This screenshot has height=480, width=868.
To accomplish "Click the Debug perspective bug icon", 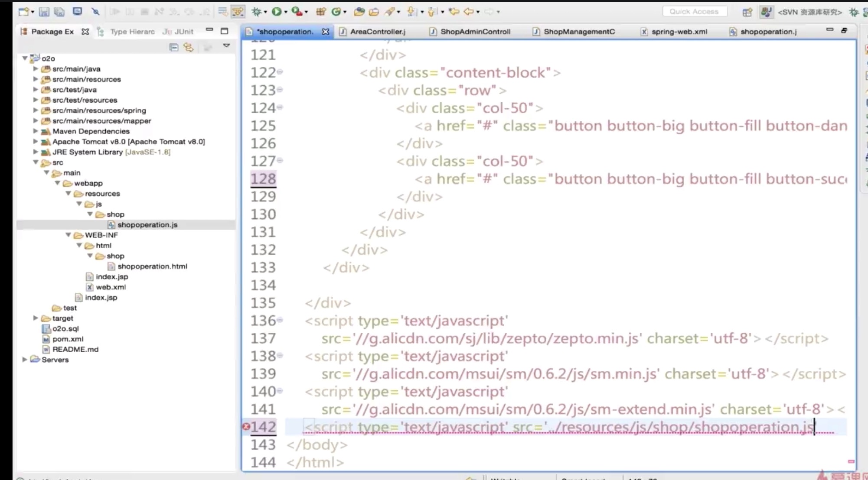I will click(854, 12).
